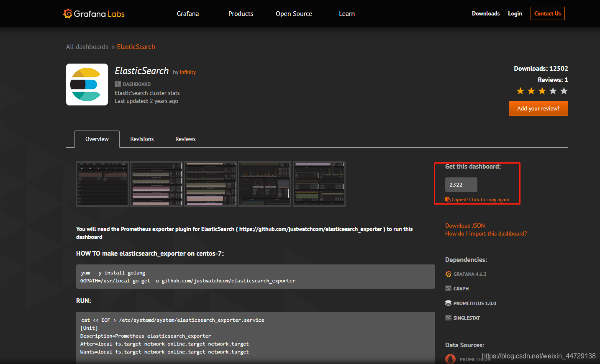
Task: Open the author link infinity
Action: point(188,72)
